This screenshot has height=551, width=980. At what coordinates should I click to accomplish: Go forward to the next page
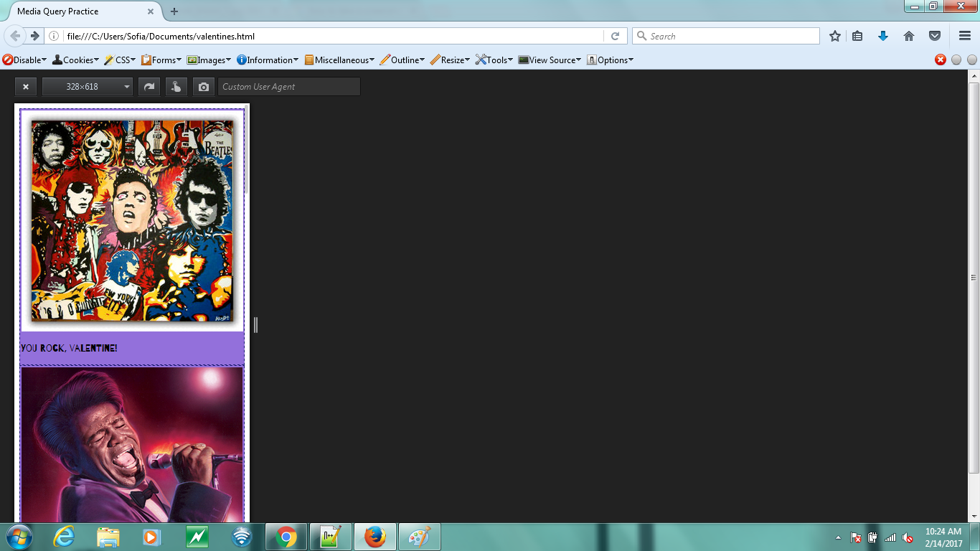click(x=34, y=36)
